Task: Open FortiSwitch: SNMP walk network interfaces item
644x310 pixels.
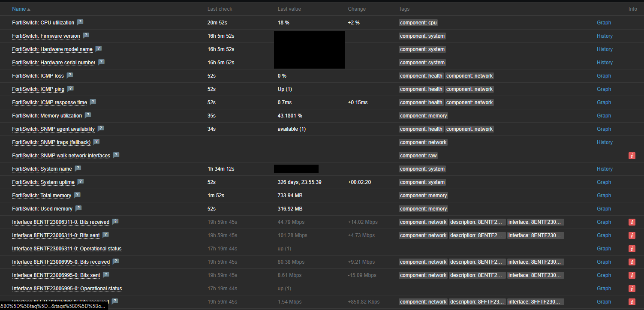Action: 61,156
